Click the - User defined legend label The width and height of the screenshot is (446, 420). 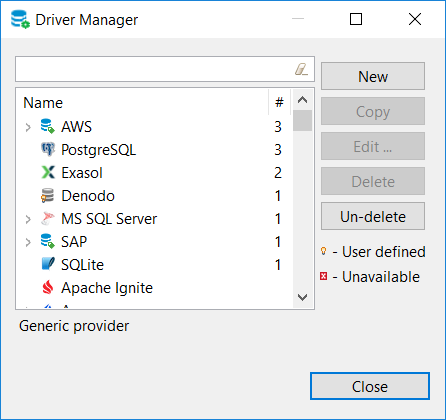379,252
